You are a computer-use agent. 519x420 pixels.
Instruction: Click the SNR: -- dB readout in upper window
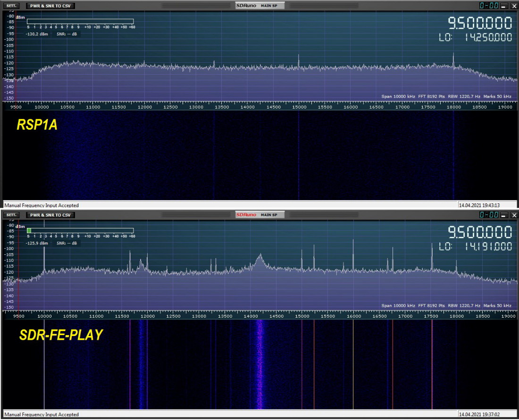pos(67,34)
